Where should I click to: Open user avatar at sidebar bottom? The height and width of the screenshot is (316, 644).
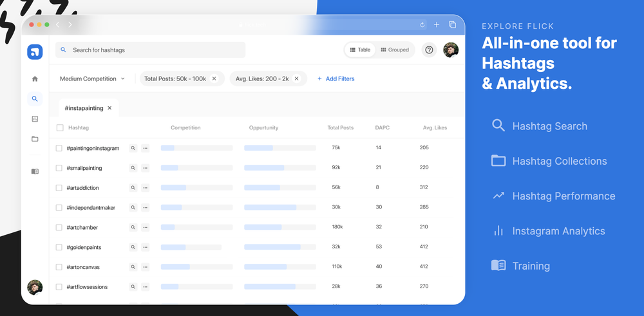tap(35, 287)
